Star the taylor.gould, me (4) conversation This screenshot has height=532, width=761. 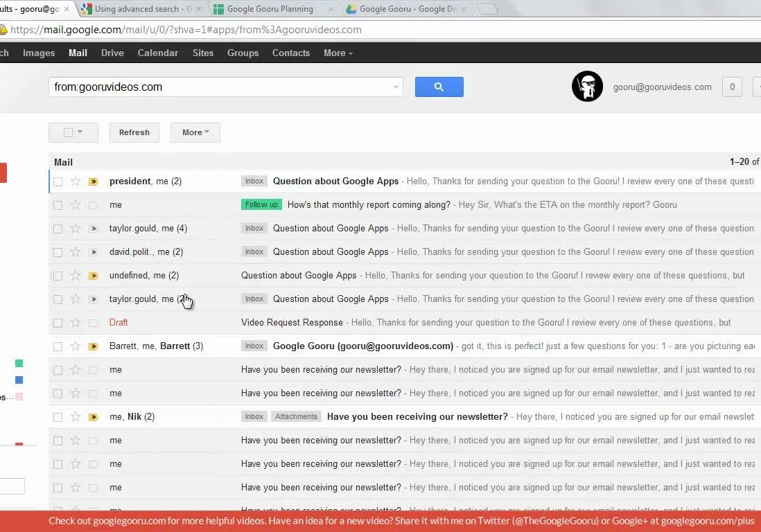[76, 229]
